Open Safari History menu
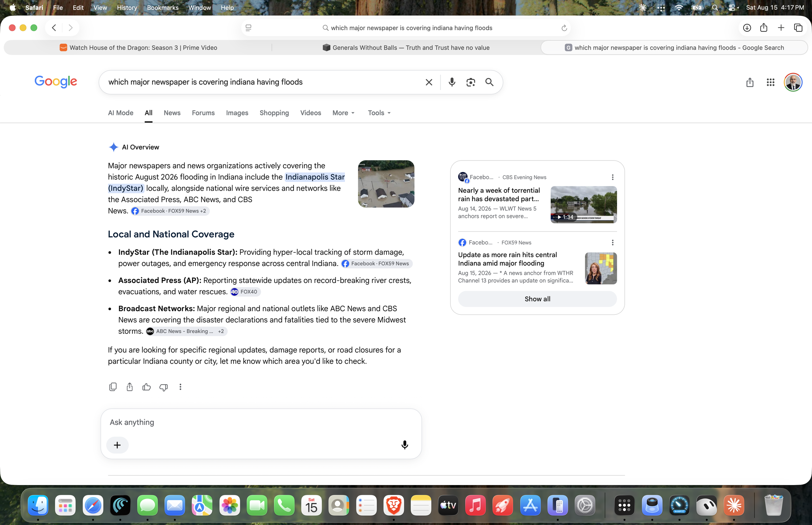The width and height of the screenshot is (812, 525). point(127,7)
